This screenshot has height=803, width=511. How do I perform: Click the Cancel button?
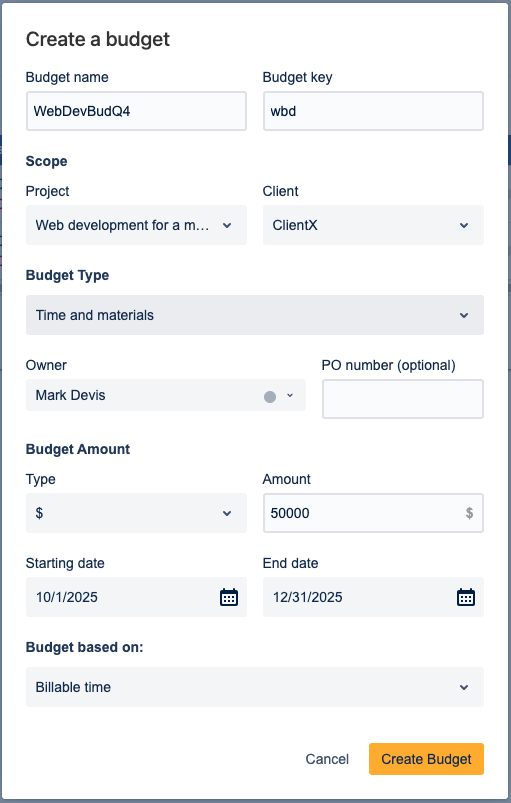327,759
